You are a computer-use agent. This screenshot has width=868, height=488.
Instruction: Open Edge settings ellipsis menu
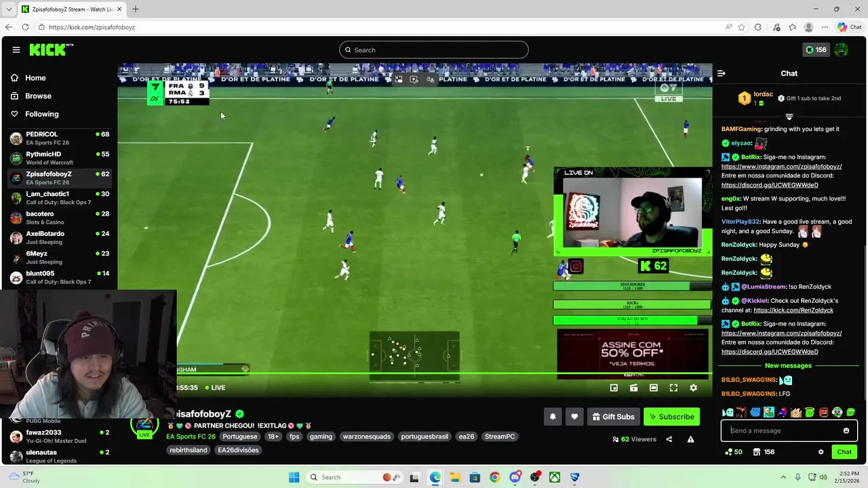click(825, 27)
